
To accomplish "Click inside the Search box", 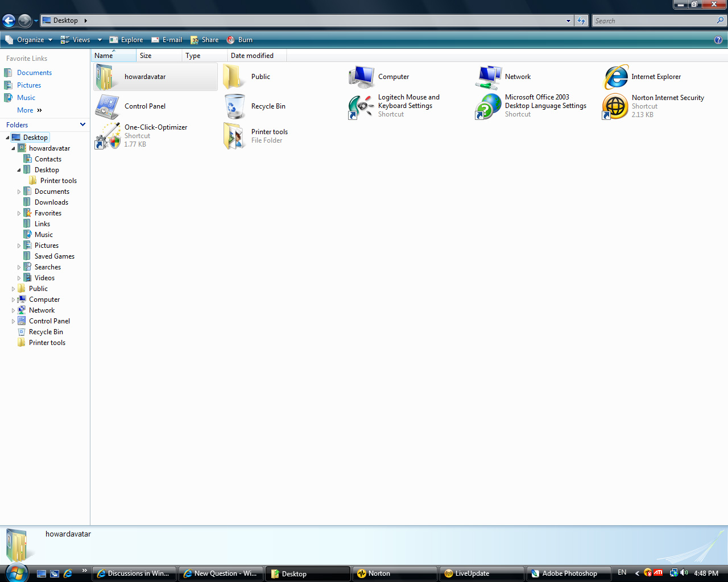I will tap(654, 20).
